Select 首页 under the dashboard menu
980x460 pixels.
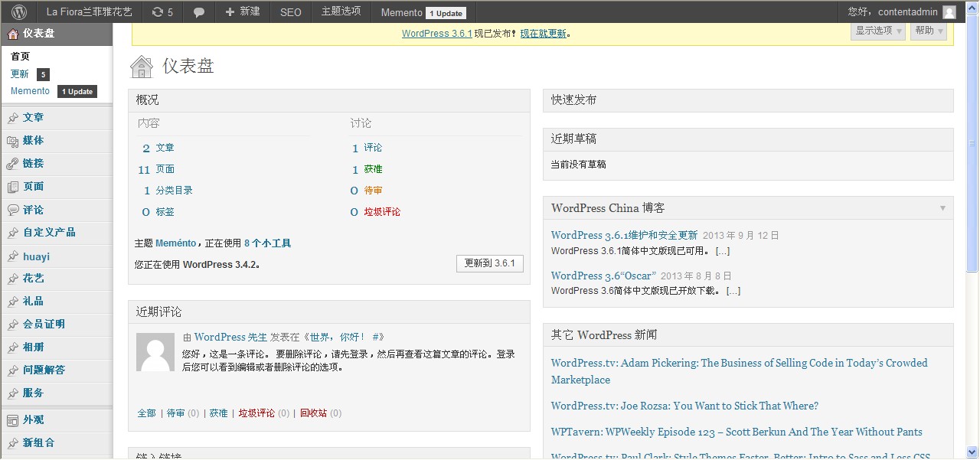coord(20,56)
